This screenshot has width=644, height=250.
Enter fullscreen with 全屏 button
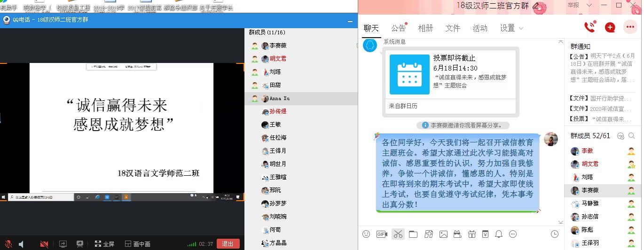pos(104,244)
